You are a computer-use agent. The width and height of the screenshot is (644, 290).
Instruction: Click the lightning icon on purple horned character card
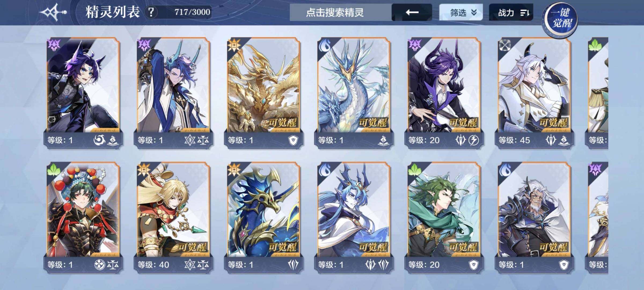pos(474,140)
